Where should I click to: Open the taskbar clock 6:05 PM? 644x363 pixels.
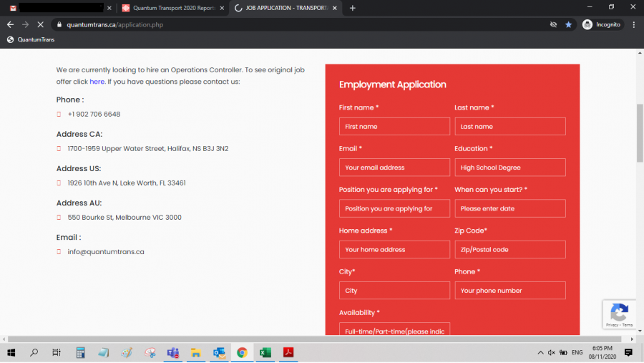tap(602, 352)
